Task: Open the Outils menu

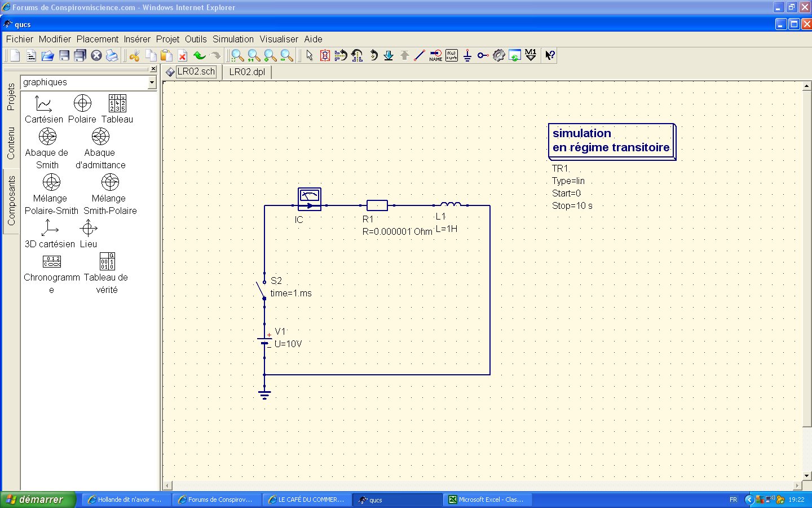Action: (x=196, y=39)
